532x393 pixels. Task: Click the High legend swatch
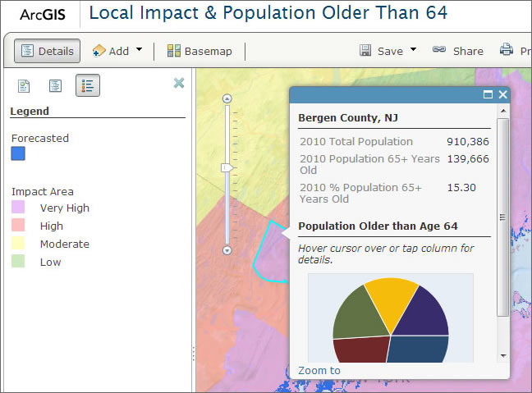point(18,225)
